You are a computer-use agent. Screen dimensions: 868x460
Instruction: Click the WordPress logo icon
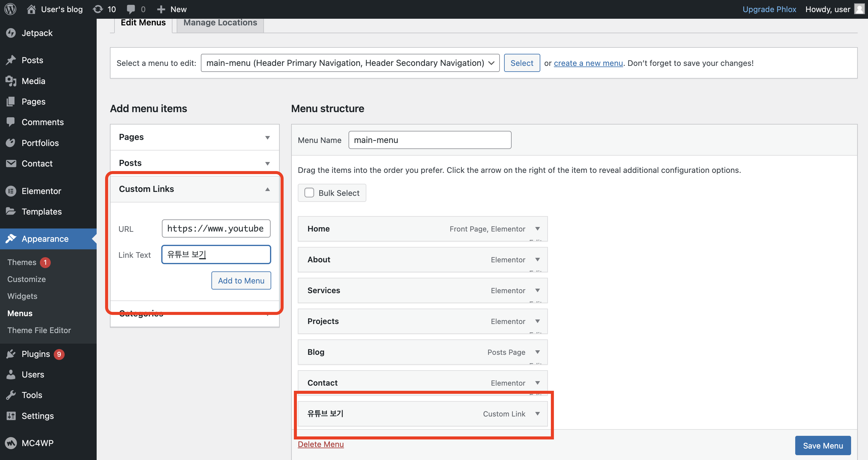point(11,9)
